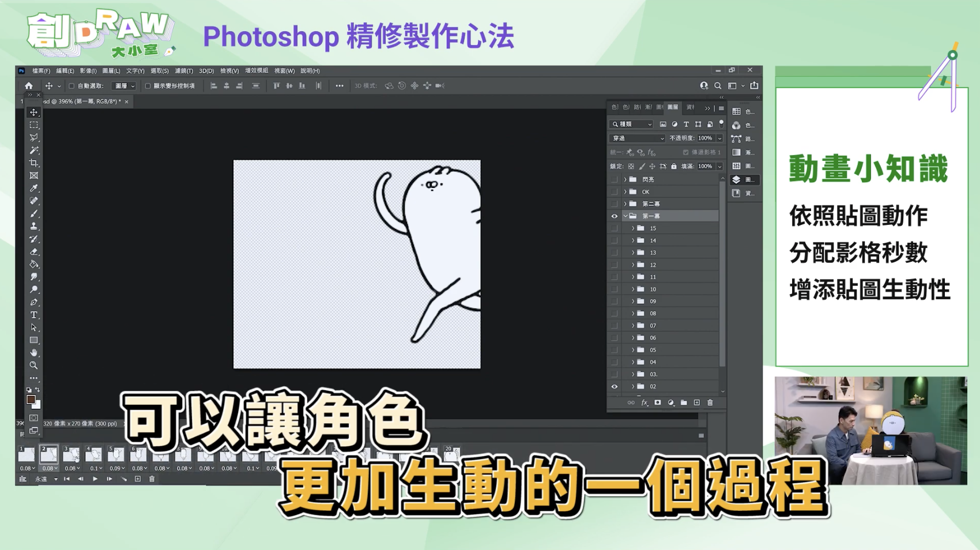Add layer mask in layers panel

[658, 402]
